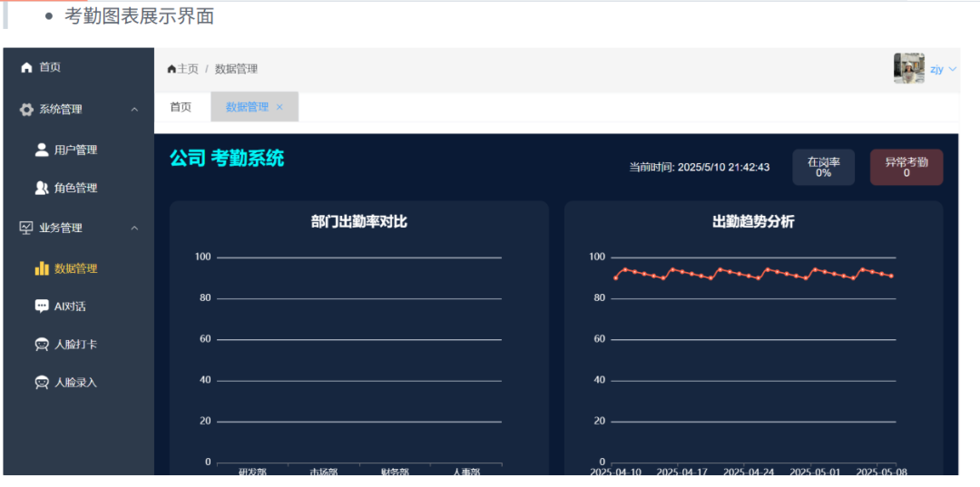
Task: Open the zjy user dropdown arrow
Action: pos(953,69)
